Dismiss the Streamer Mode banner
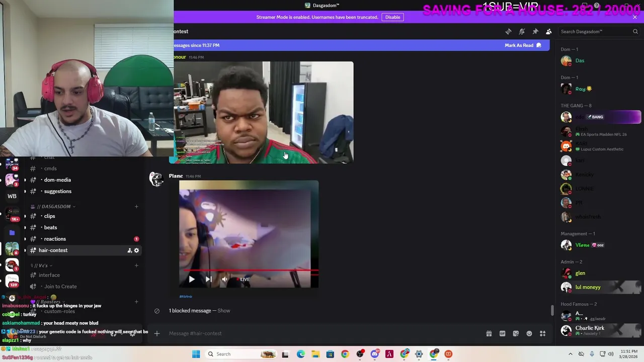Screen dimensions: 644x362 click(635, 17)
